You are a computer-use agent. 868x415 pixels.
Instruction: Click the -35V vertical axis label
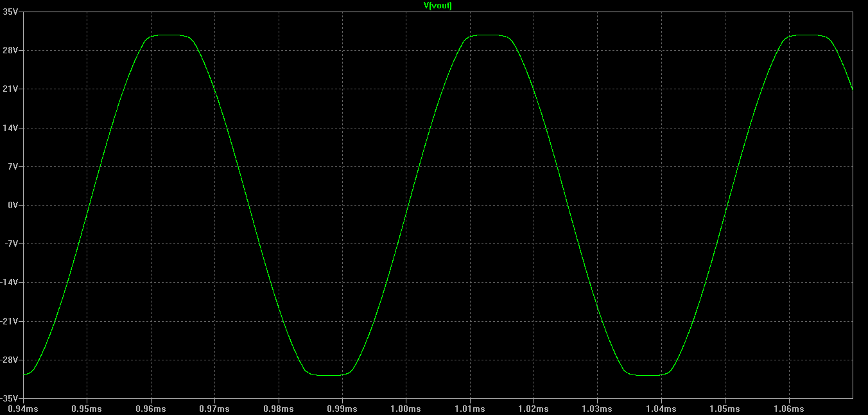10,398
